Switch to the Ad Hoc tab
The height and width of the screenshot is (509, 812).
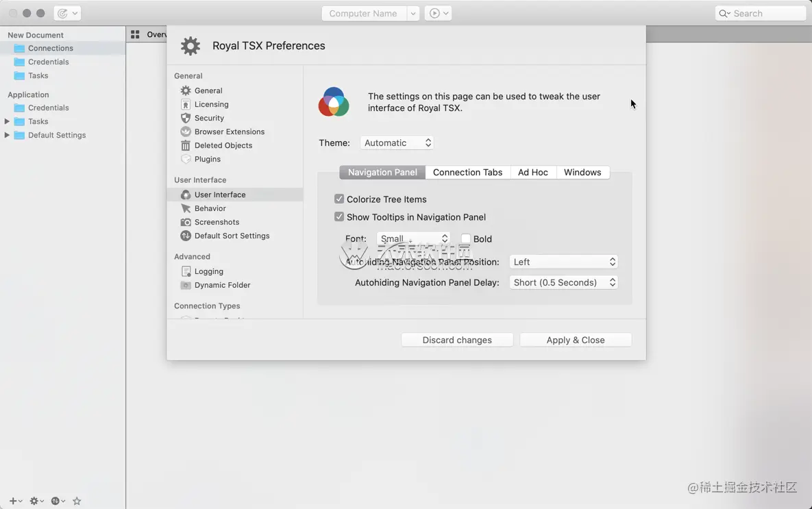533,173
